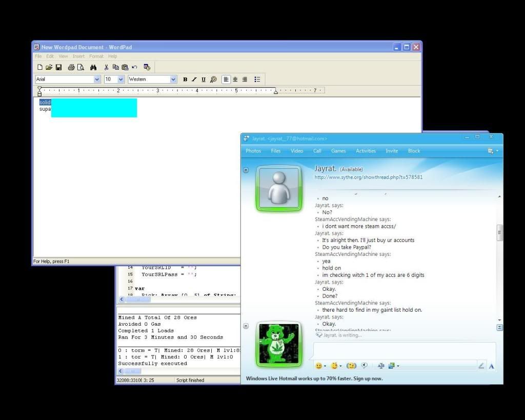Open the Western script dropdown

coord(173,79)
